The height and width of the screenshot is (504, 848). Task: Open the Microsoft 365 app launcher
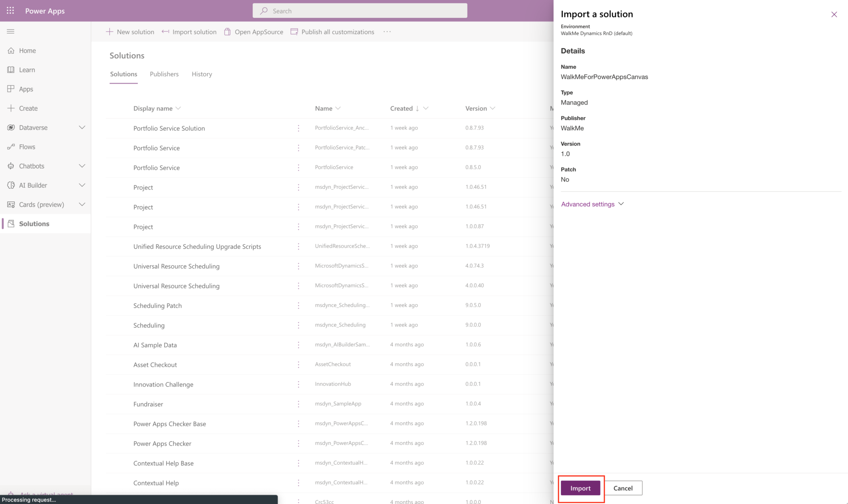10,10
